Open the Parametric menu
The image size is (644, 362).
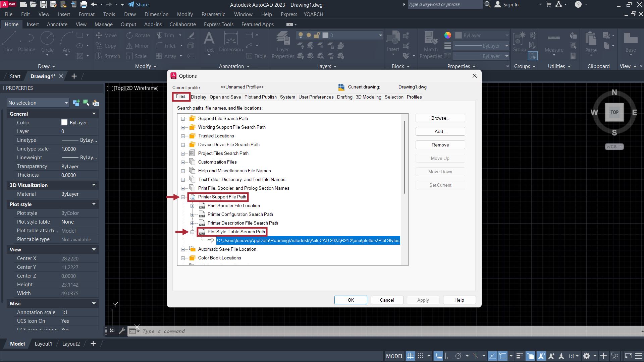[x=213, y=14]
